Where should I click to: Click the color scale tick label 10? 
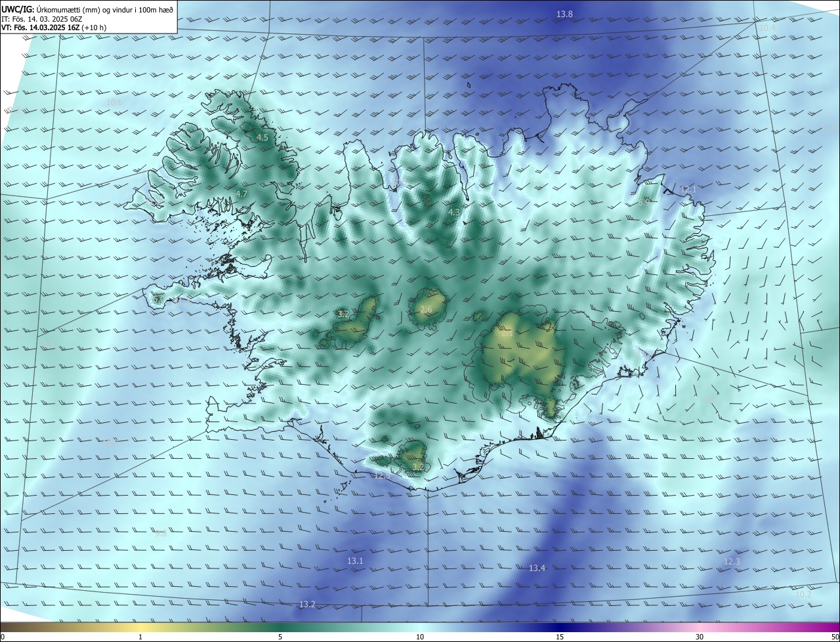420,637
